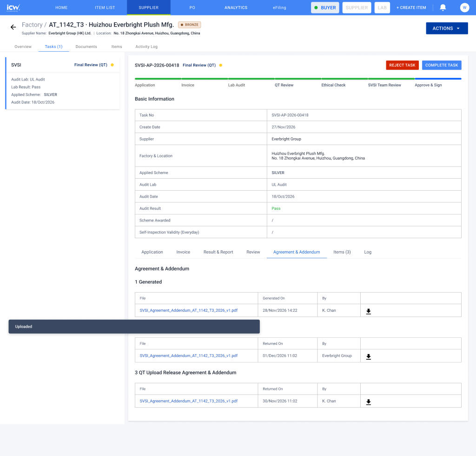
Task: Click + CREATE ITEM
Action: [x=411, y=7]
